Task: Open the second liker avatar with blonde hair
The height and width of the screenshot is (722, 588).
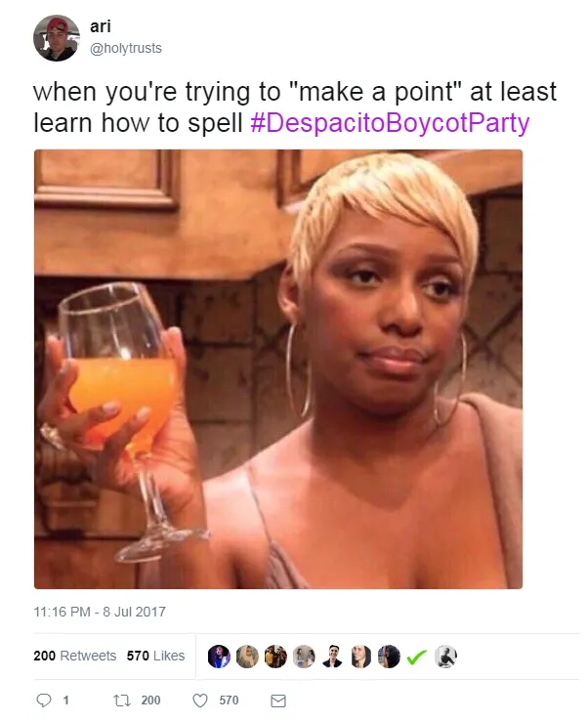Action: 247,657
